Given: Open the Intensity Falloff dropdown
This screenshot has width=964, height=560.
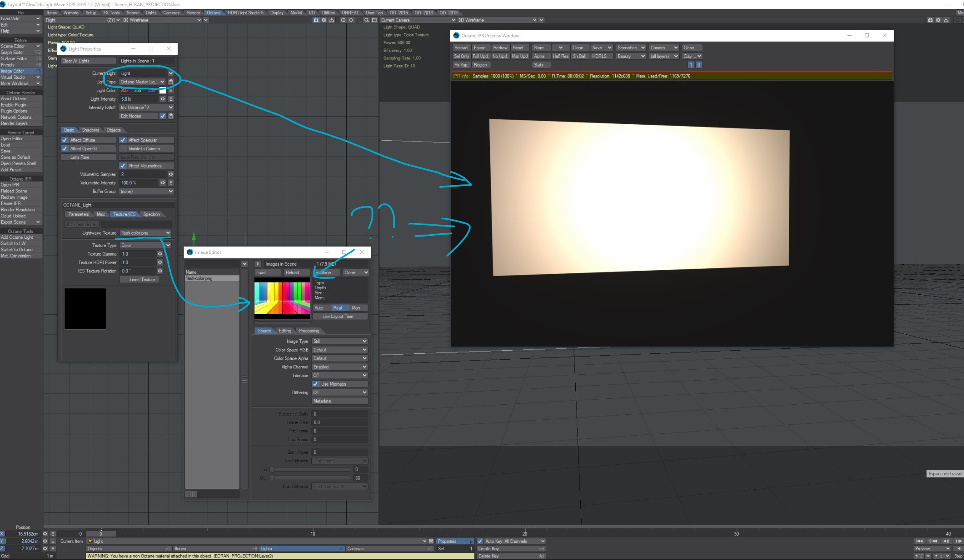Looking at the screenshot, I should pos(146,107).
